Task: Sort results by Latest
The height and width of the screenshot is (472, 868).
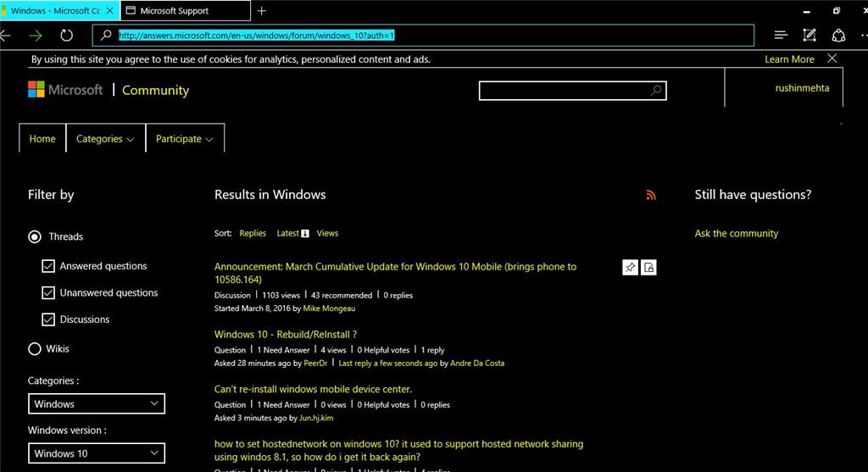Action: tap(288, 234)
